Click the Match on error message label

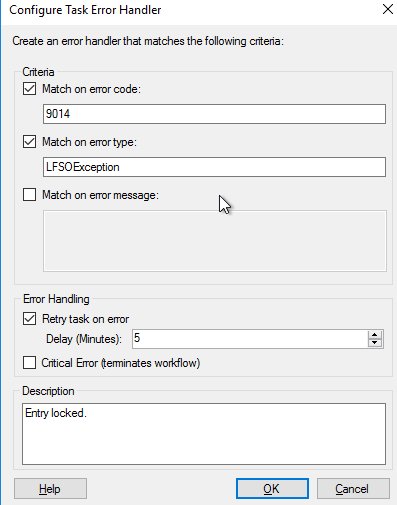pyautogui.click(x=101, y=195)
